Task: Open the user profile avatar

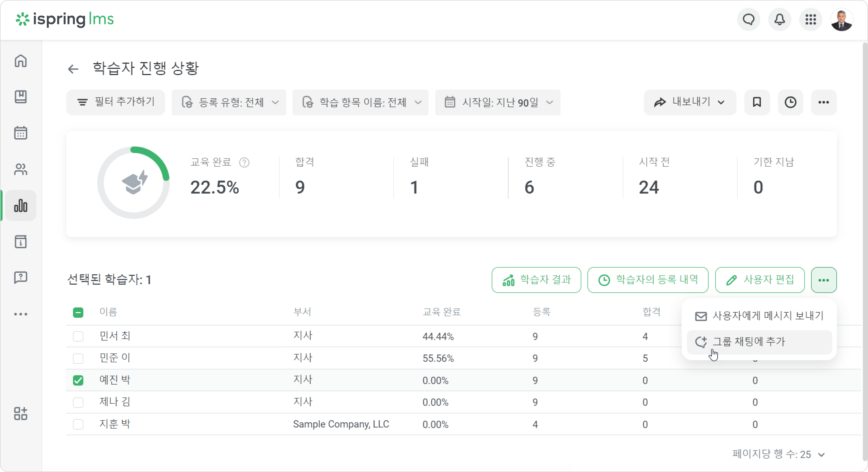Action: (841, 20)
